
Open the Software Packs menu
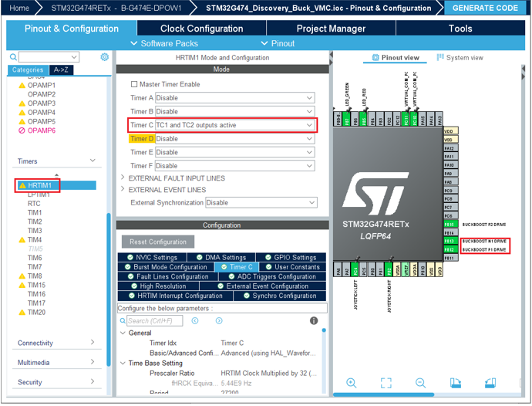click(164, 43)
